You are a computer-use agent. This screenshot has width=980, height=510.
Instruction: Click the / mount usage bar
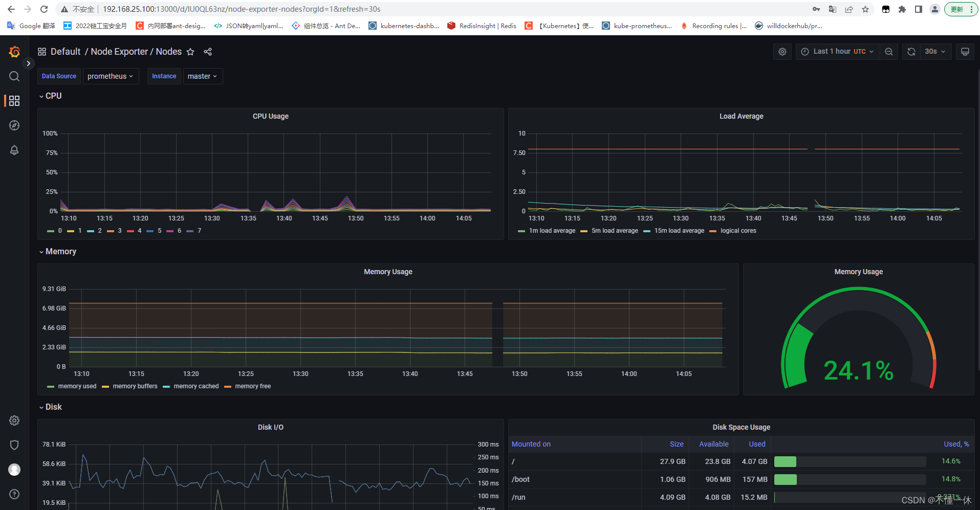(850, 461)
